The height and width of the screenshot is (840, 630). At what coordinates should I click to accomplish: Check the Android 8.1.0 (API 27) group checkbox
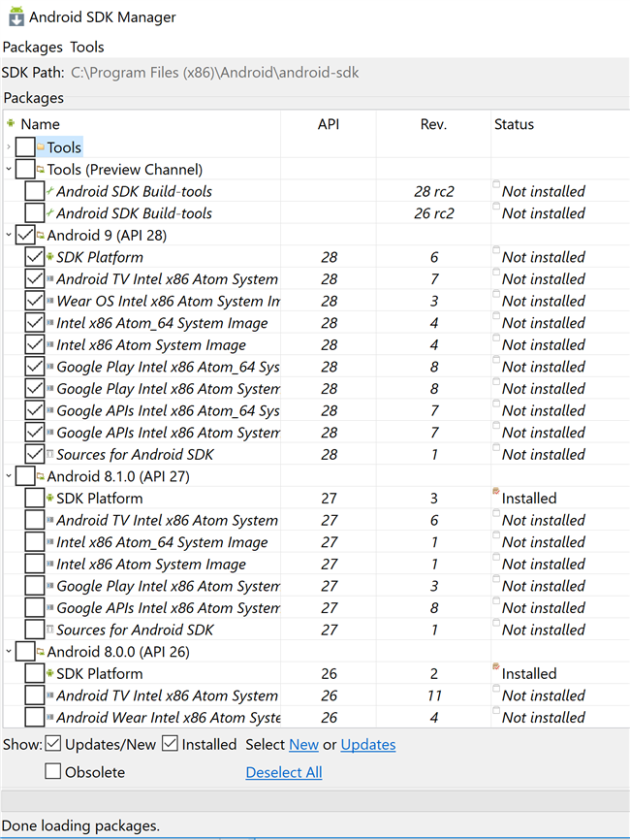point(25,476)
